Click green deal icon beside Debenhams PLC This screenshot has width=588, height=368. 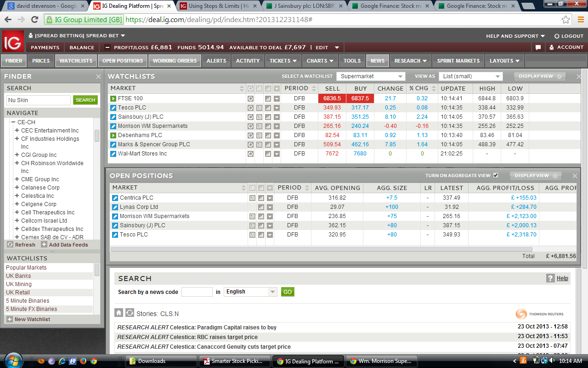coord(113,135)
